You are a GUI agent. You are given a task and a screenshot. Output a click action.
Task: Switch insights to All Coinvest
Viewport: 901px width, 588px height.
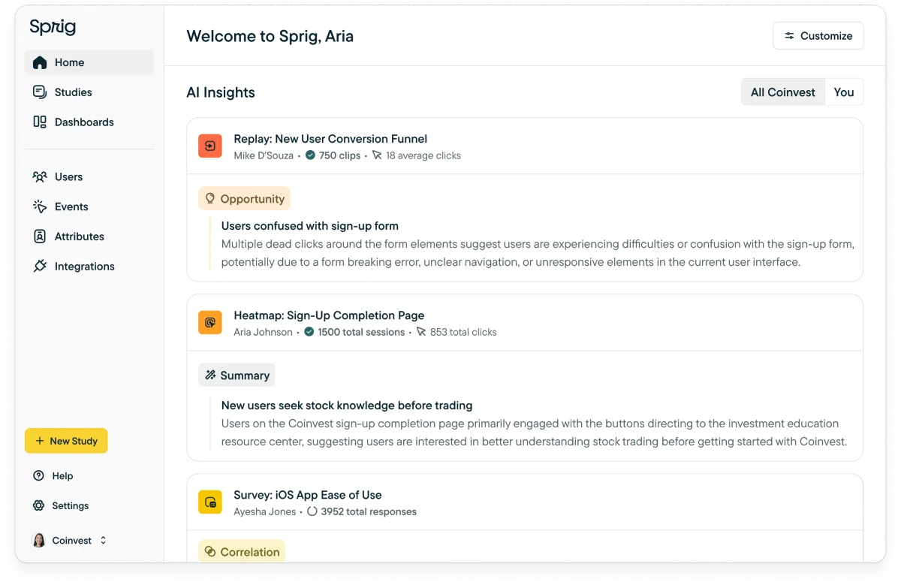pos(782,92)
